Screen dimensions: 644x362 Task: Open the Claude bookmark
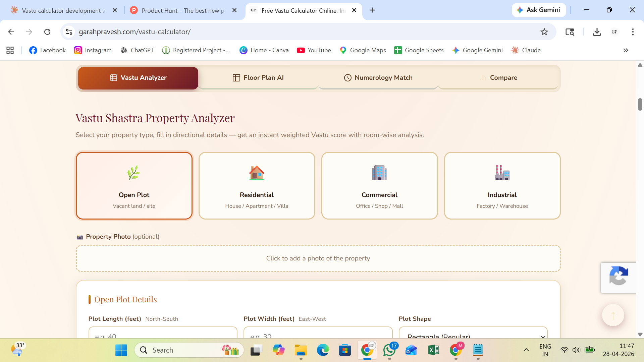point(526,50)
